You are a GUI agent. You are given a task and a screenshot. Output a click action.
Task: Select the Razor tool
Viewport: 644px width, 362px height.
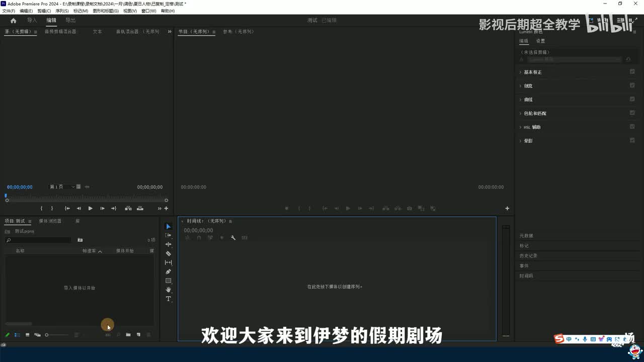(x=169, y=253)
